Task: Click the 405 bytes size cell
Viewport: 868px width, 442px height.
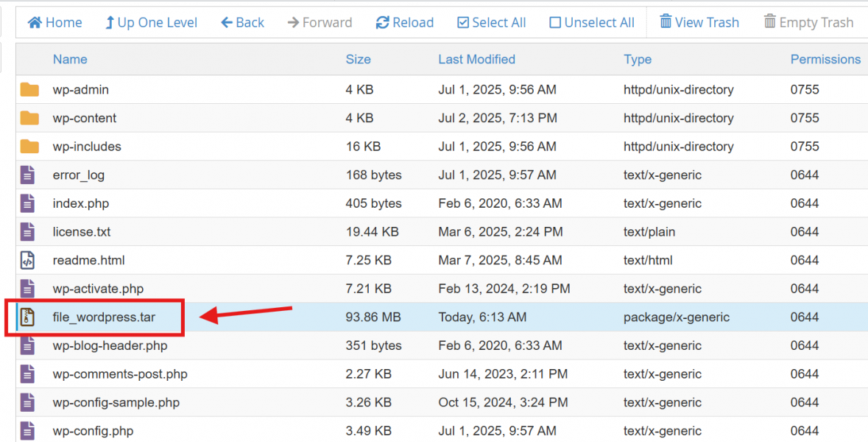Action: (374, 203)
